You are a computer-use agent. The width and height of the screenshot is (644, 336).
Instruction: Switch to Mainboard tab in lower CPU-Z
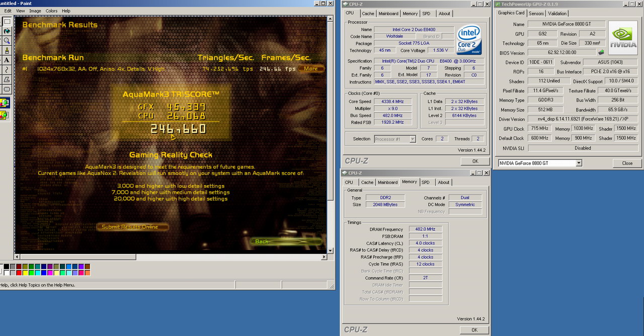[387, 182]
